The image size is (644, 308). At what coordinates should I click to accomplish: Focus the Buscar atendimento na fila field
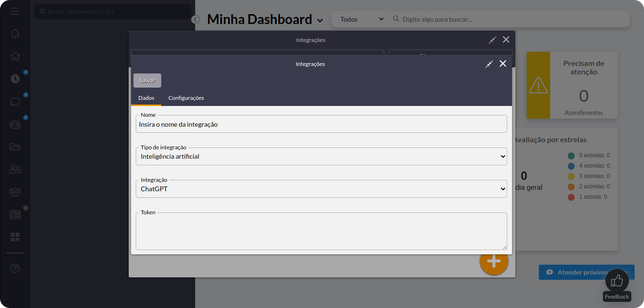click(113, 11)
